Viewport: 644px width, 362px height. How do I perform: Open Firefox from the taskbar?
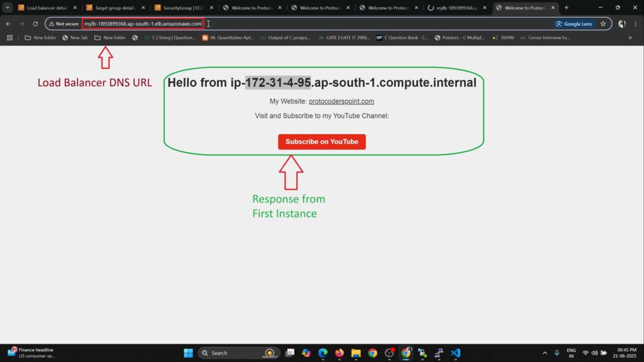pos(339,353)
